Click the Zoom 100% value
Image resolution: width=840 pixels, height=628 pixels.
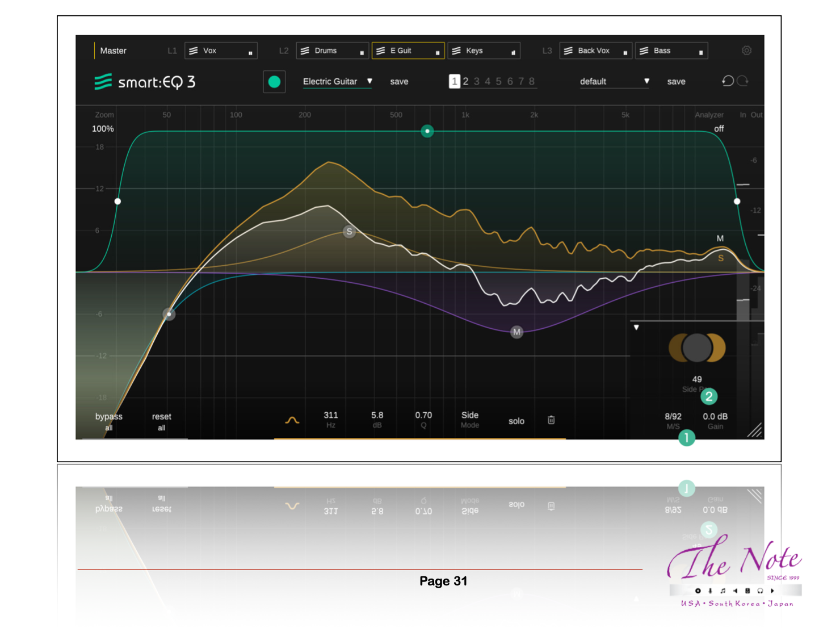pos(103,129)
